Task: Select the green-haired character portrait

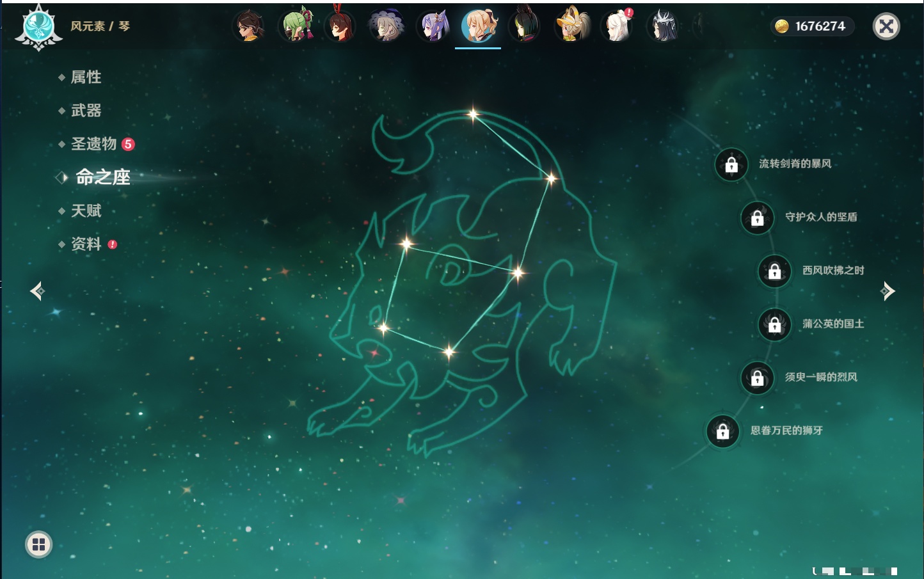Action: click(x=296, y=26)
